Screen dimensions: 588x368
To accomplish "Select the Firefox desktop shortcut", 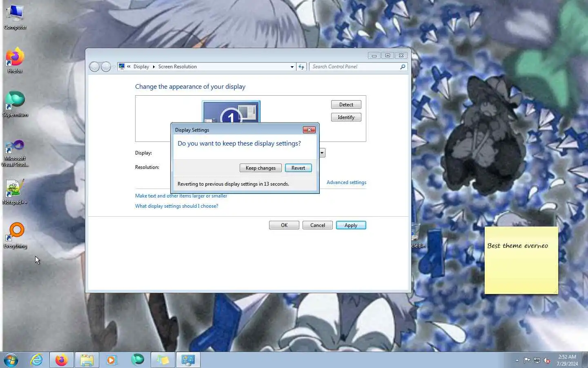I will [15, 61].
